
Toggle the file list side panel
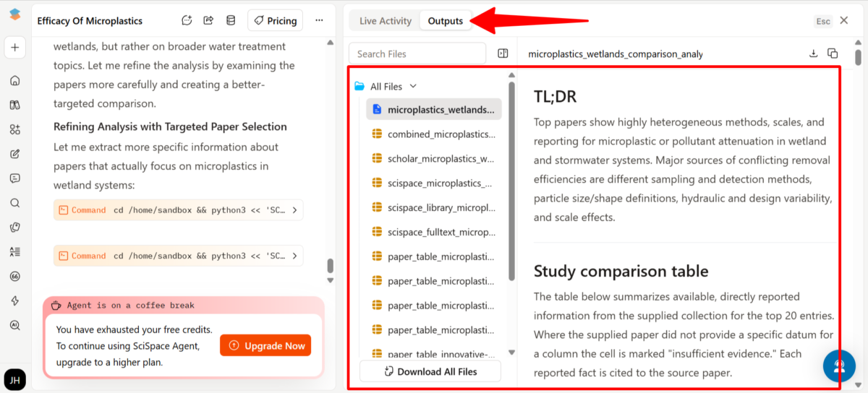click(503, 53)
